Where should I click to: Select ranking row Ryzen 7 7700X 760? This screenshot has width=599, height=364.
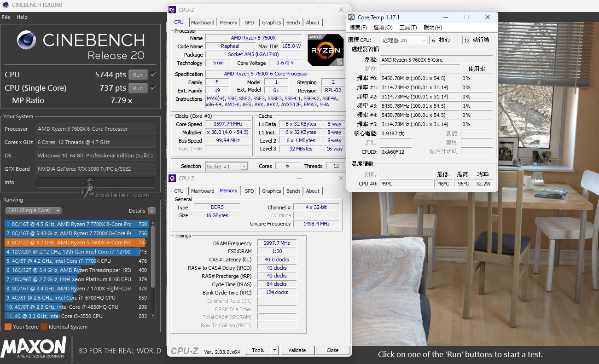[76, 224]
